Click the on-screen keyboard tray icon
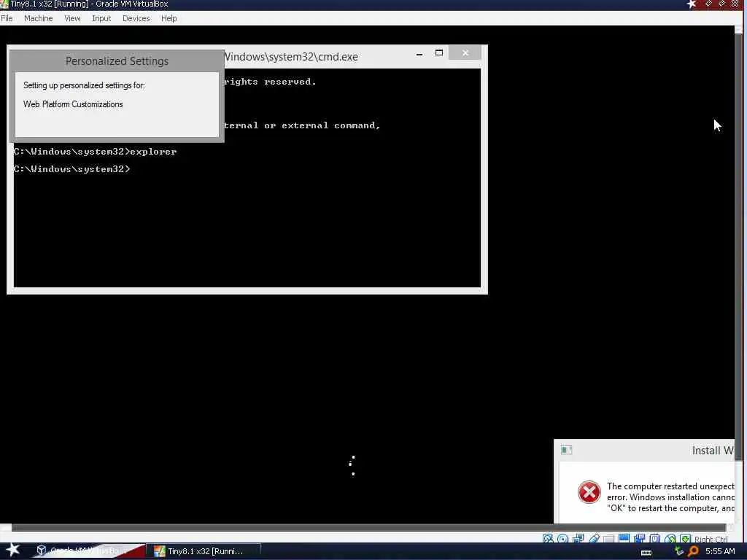 tap(646, 553)
